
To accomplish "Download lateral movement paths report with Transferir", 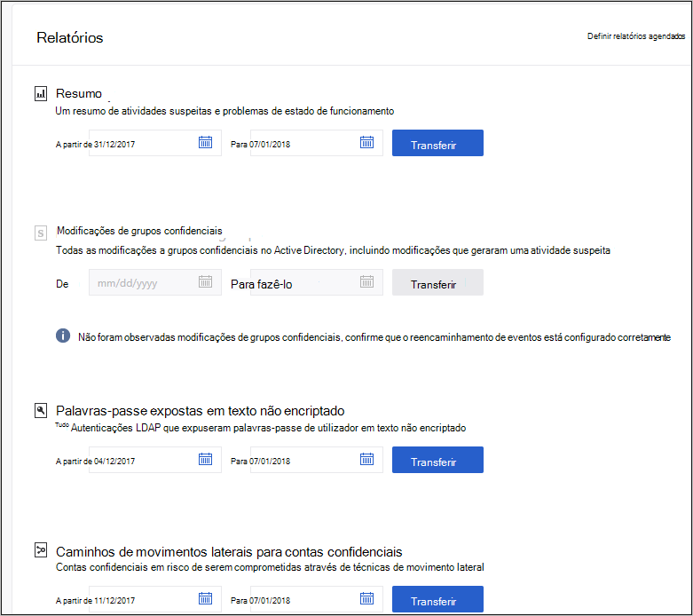I will coord(437,599).
